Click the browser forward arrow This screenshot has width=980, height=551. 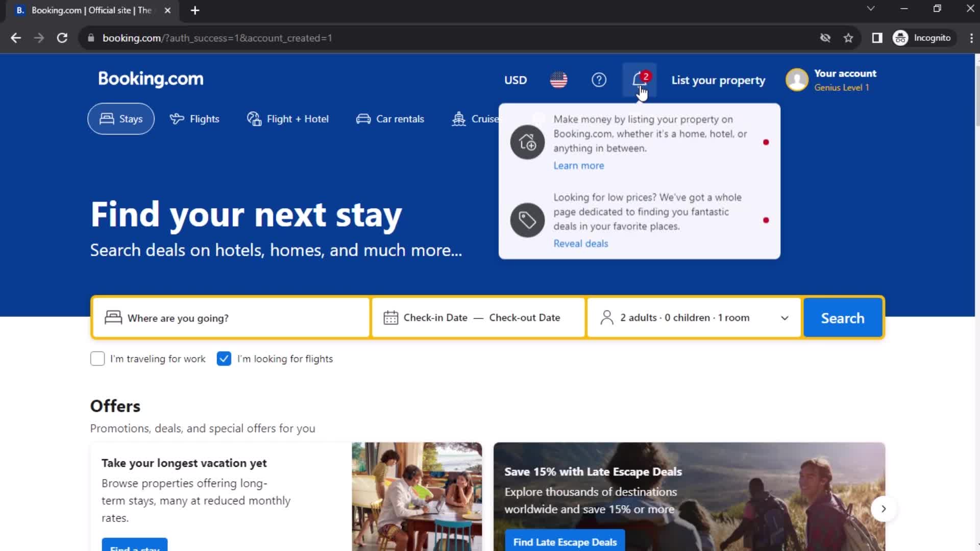(x=39, y=38)
